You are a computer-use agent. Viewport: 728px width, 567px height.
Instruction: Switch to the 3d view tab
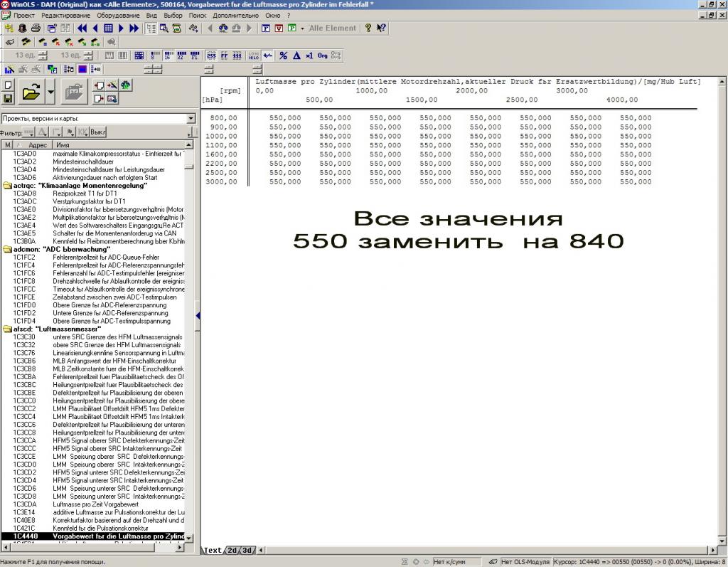point(247,550)
